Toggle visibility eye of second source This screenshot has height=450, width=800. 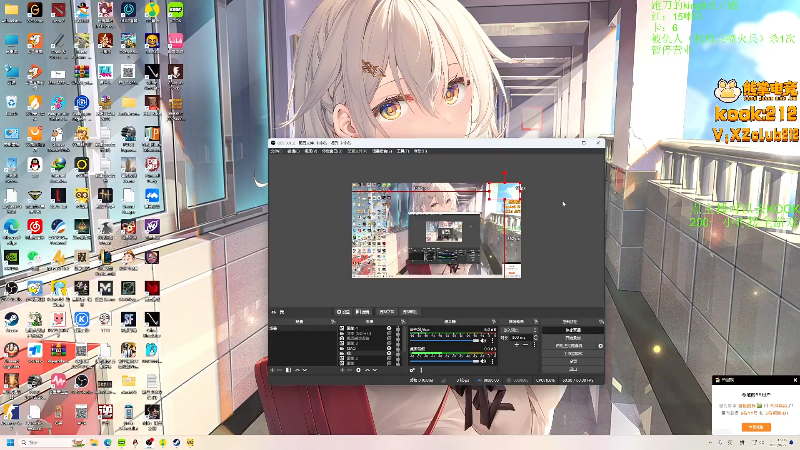[x=389, y=333]
